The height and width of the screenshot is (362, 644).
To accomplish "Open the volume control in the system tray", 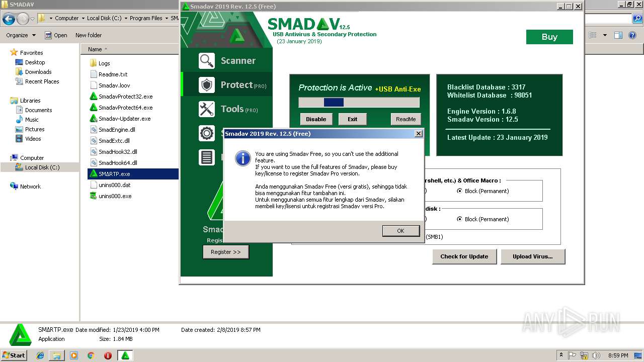I will pos(597,355).
